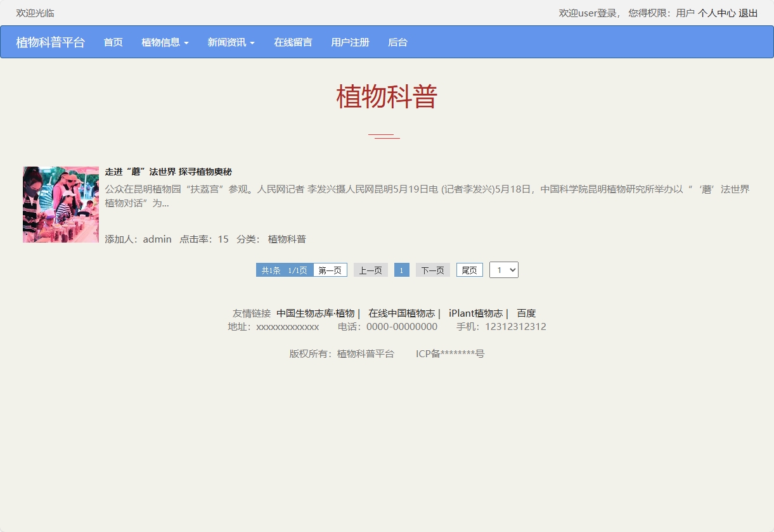Open the 在线留言 page
Image resolution: width=774 pixels, height=532 pixels.
(x=293, y=42)
